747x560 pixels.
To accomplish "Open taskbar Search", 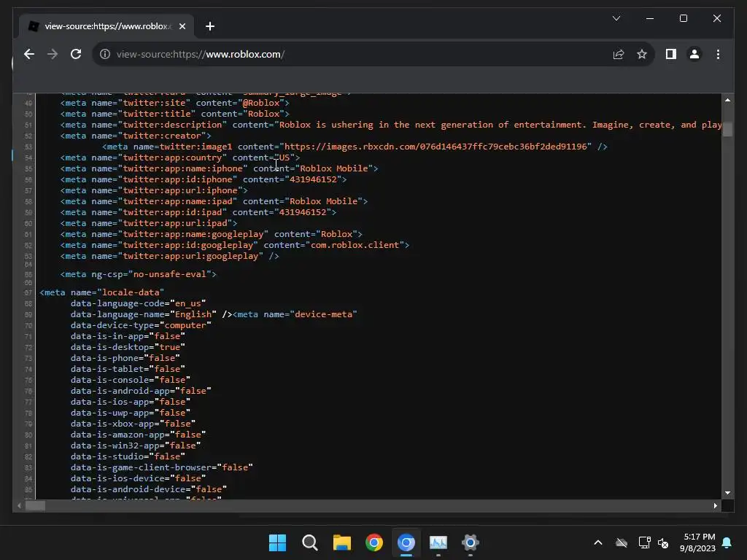I will tap(309, 542).
